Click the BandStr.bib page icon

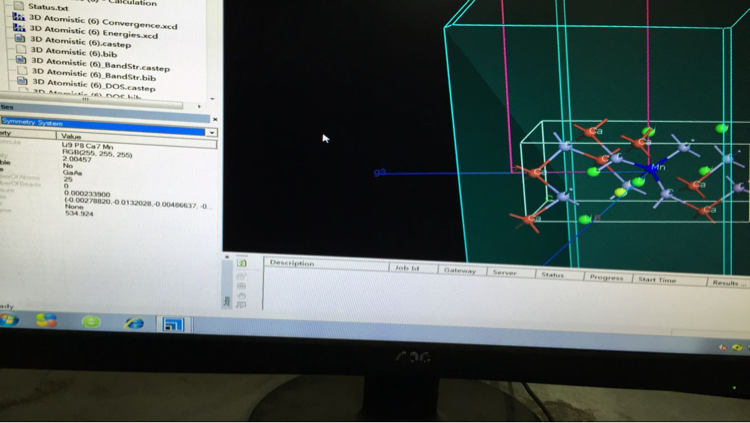[22, 70]
